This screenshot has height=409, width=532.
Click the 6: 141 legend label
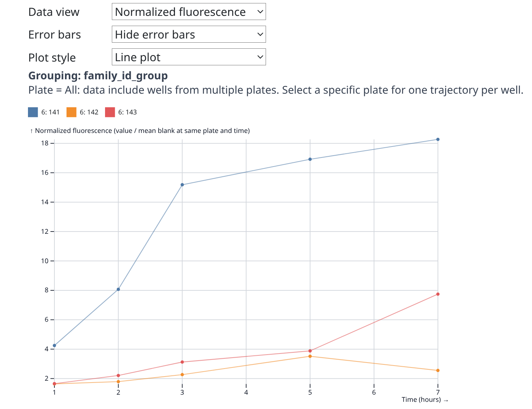tap(51, 112)
